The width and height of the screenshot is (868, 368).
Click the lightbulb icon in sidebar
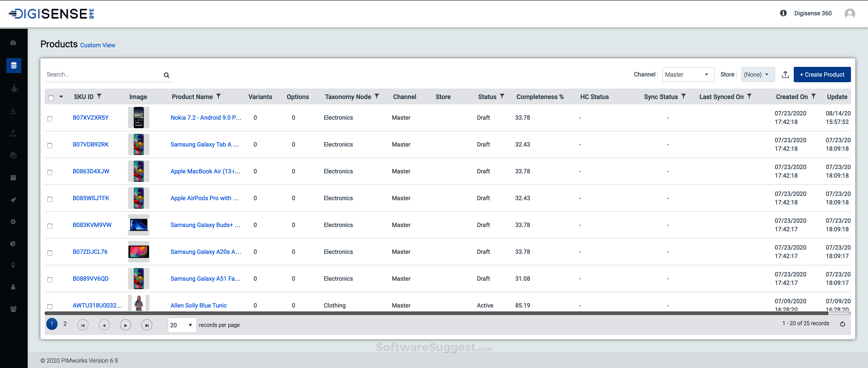click(13, 265)
